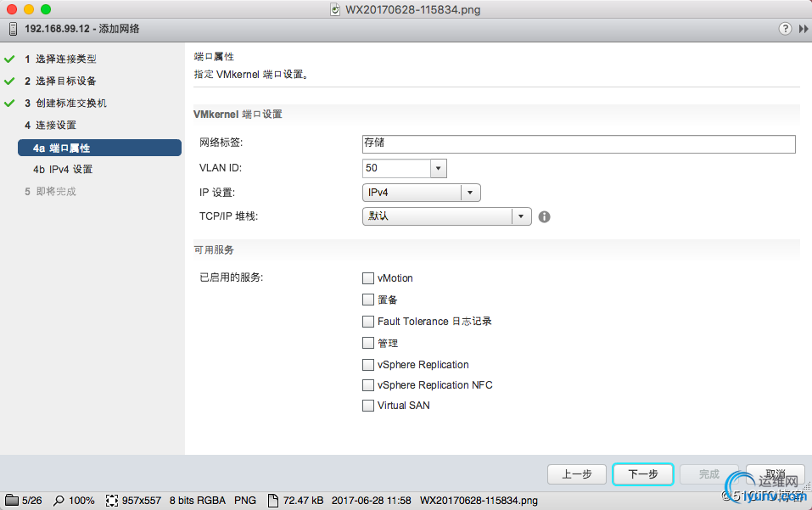Click the TCP/IP stack info icon
812x510 pixels.
[x=544, y=217]
